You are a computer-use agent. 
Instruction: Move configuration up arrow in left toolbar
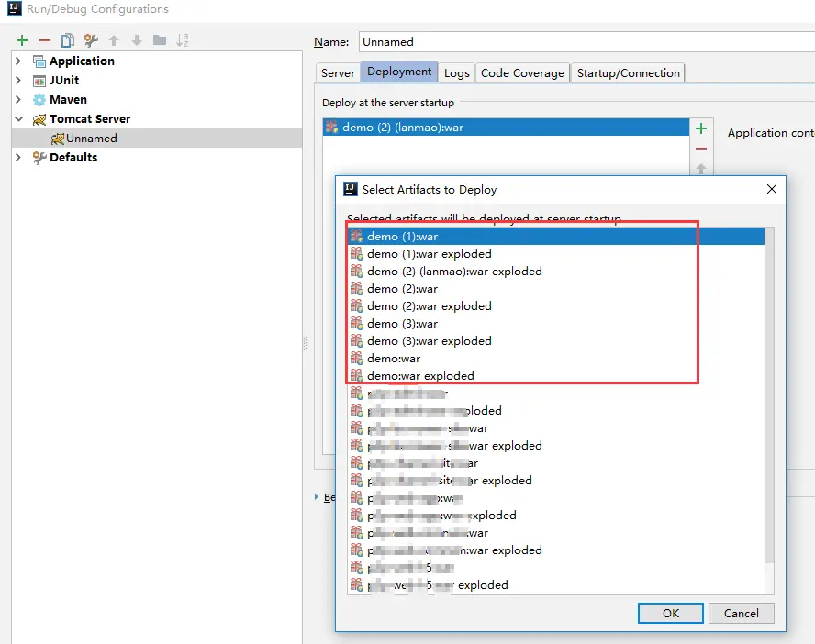click(x=114, y=40)
